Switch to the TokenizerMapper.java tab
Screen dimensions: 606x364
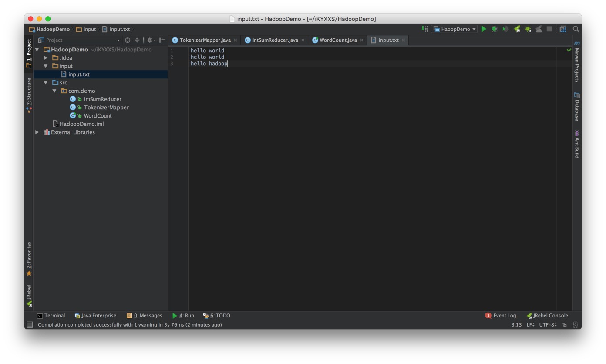click(205, 40)
